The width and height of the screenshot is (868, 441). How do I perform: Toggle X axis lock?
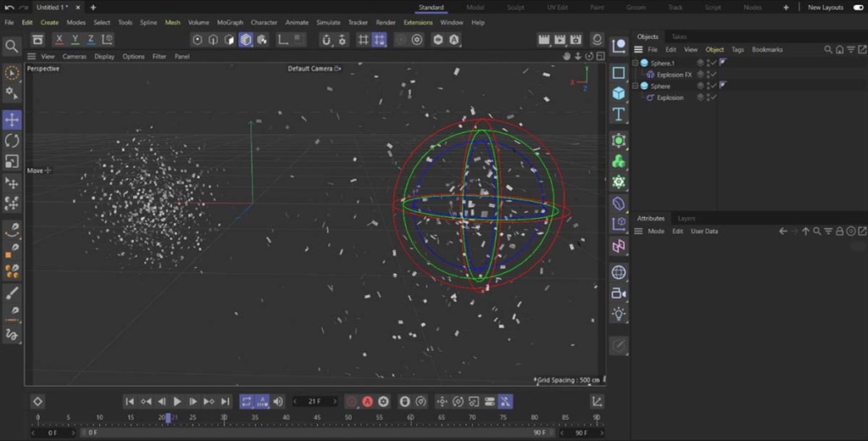click(59, 40)
